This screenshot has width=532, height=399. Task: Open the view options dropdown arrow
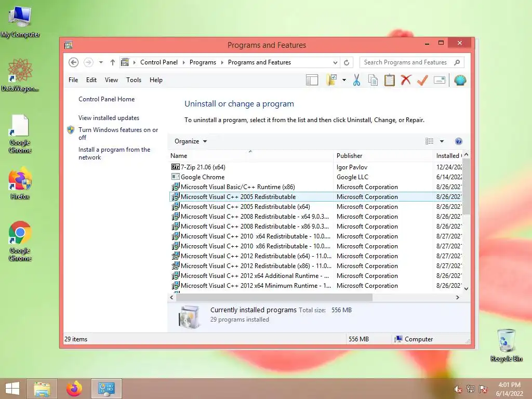[442, 141]
